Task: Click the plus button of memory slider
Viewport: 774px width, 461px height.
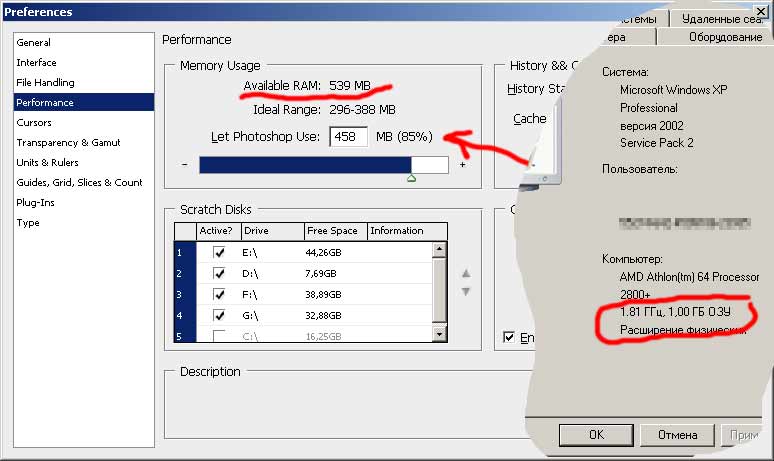Action: tap(463, 164)
